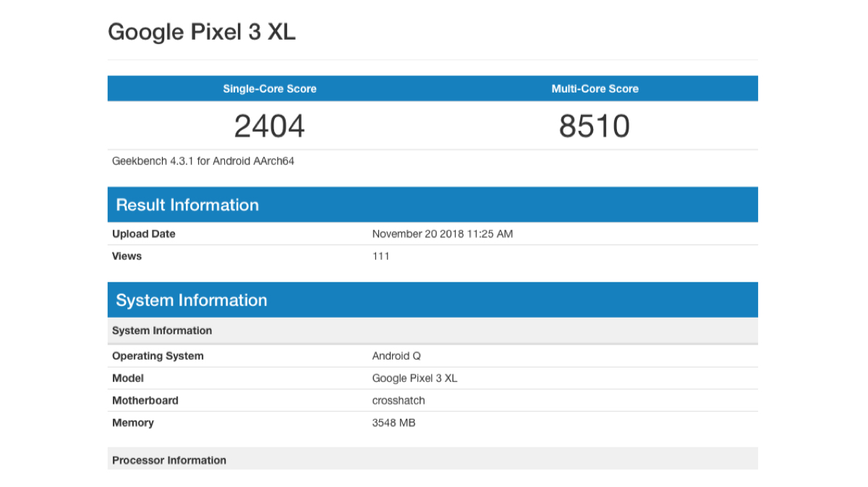Viewport: 868px width, 487px height.
Task: Select the Single-Core Score column header
Action: tap(270, 89)
